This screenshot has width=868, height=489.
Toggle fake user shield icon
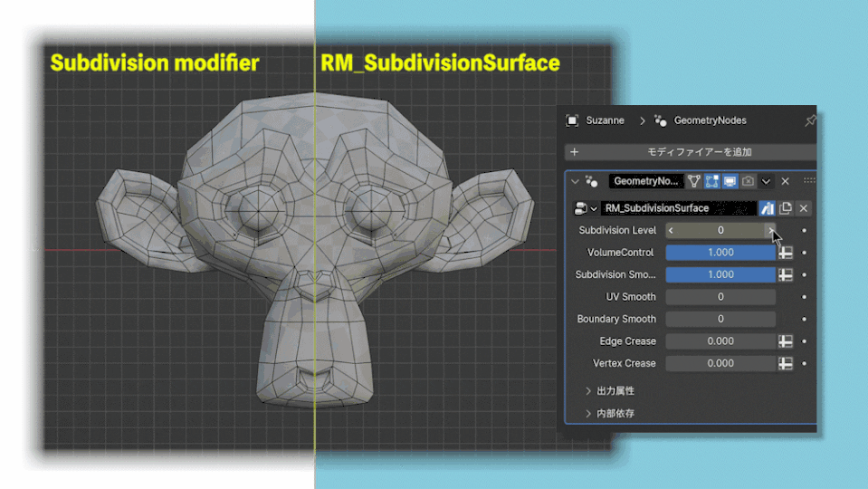[767, 208]
